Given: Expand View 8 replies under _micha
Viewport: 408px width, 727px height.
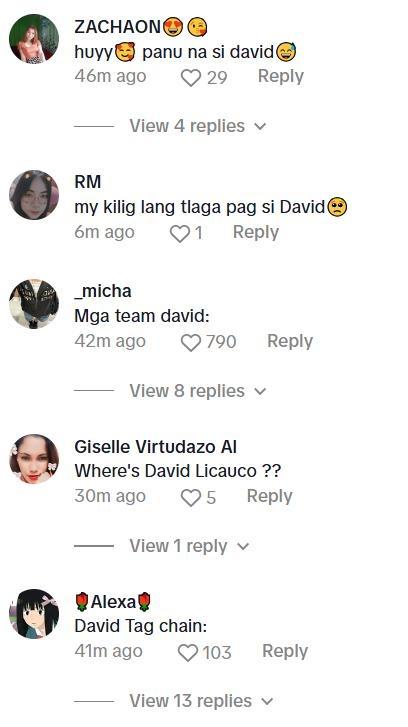Looking at the screenshot, I should pos(198,391).
